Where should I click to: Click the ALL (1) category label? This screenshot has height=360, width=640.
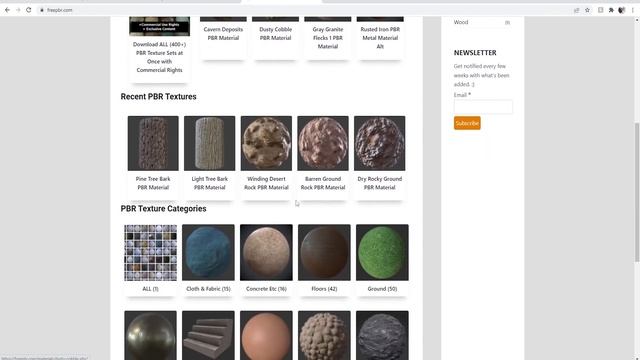tap(150, 289)
